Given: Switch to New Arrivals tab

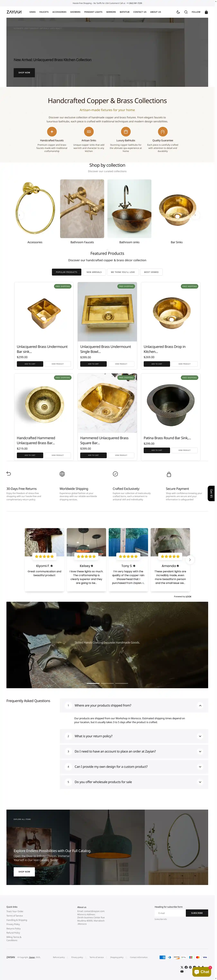Looking at the screenshot, I should [x=94, y=272].
